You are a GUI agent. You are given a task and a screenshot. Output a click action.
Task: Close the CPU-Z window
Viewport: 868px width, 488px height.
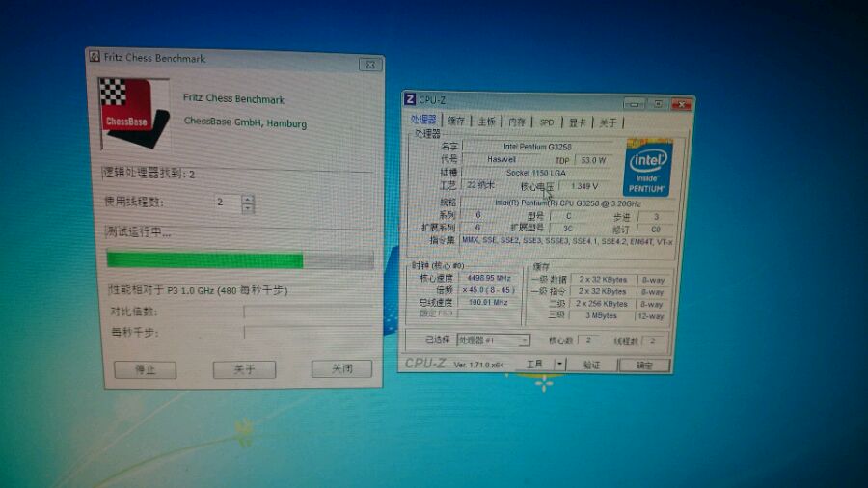click(682, 104)
